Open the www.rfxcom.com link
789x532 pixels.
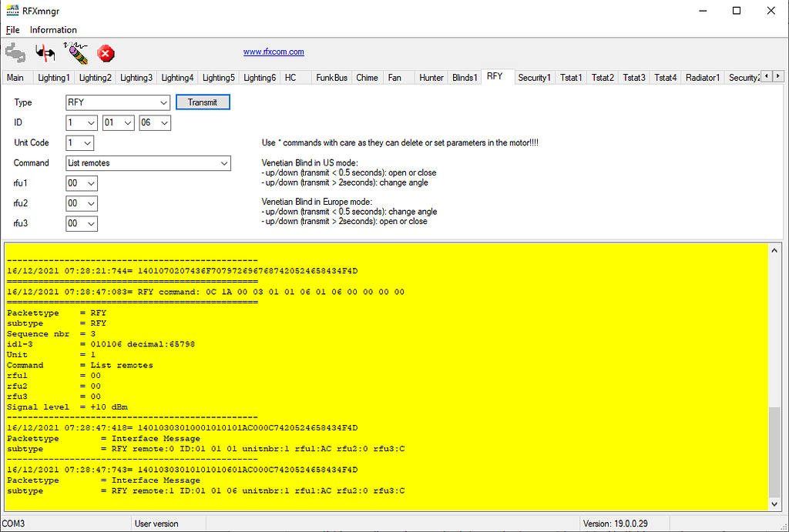[274, 52]
